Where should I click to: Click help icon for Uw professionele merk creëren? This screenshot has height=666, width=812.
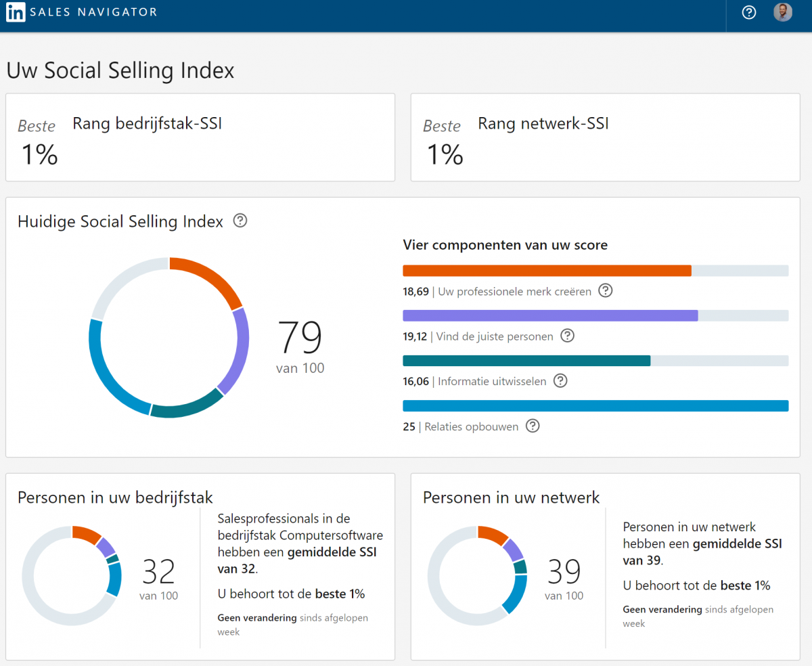[606, 291]
